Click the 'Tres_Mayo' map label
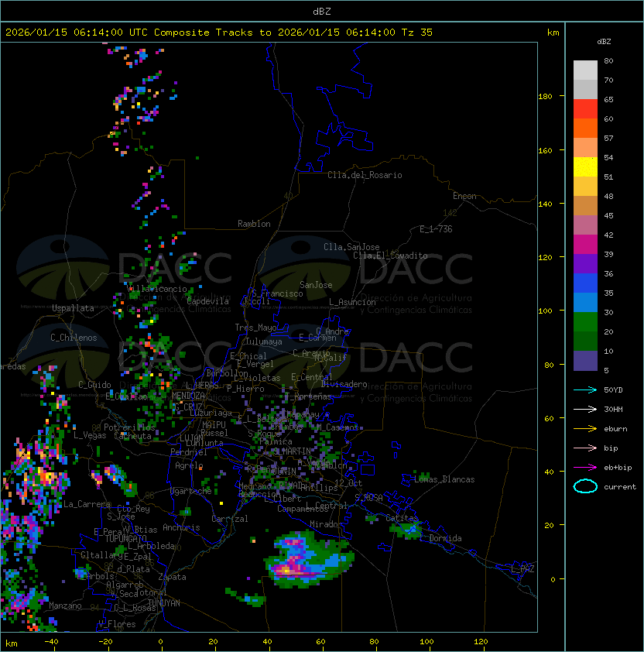 (255, 328)
